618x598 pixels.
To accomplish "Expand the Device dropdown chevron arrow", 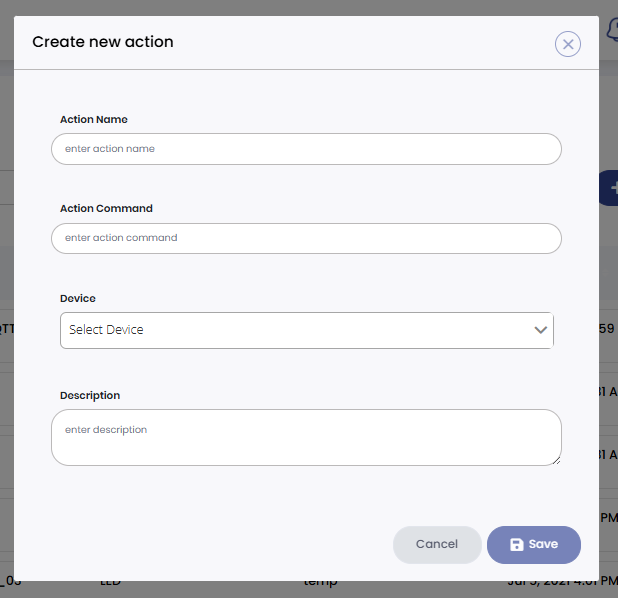I will [541, 330].
